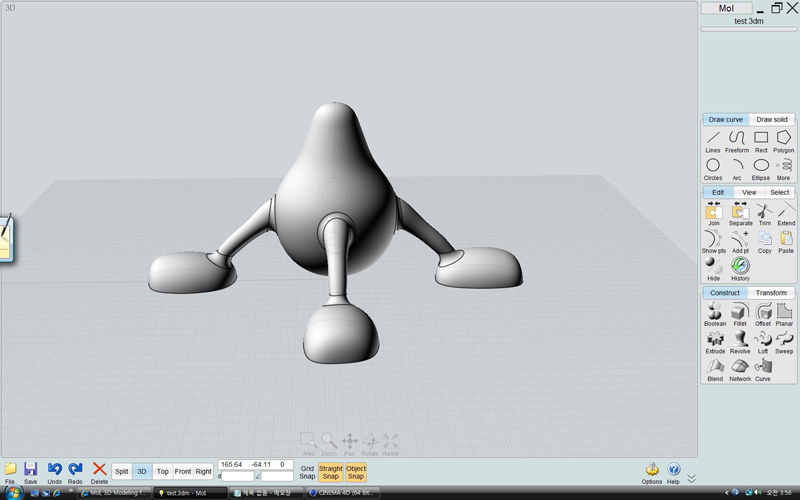The height and width of the screenshot is (500, 800).
Task: Select the Offset tool
Action: tap(763, 314)
